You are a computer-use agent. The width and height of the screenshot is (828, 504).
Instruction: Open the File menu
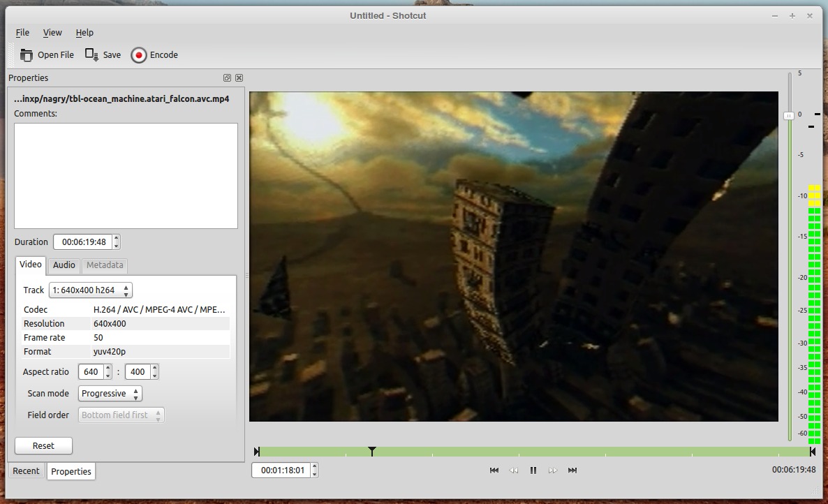click(22, 33)
